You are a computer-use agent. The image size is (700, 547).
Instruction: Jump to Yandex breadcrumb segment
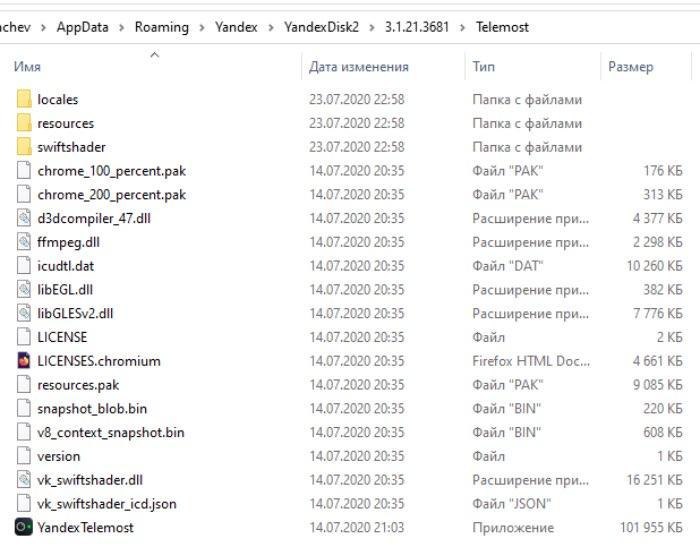(236, 27)
